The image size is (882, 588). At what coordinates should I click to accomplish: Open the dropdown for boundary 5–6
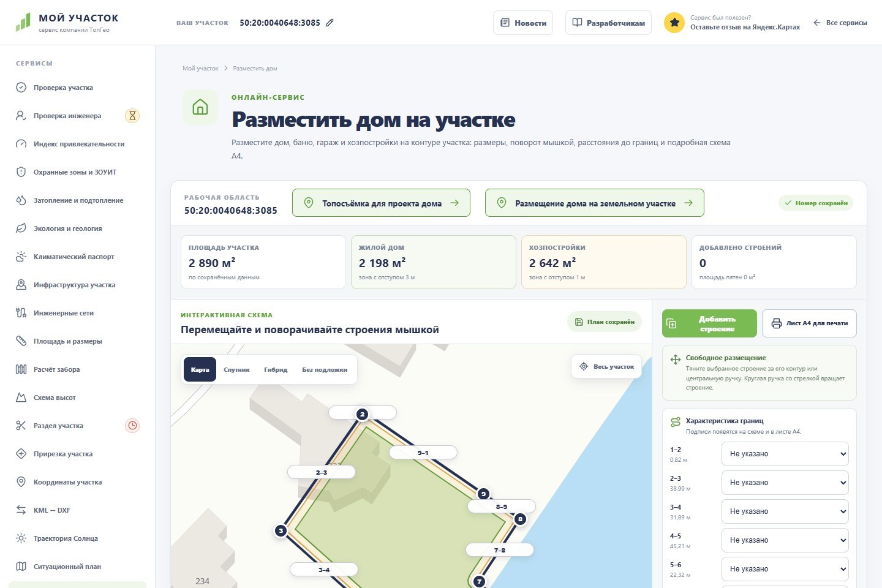785,569
